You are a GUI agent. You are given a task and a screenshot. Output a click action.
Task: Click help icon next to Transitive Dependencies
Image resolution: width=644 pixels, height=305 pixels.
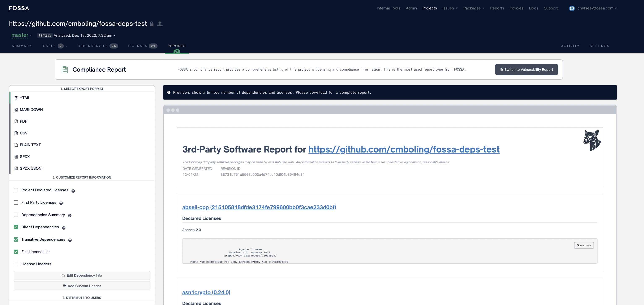pos(70,240)
